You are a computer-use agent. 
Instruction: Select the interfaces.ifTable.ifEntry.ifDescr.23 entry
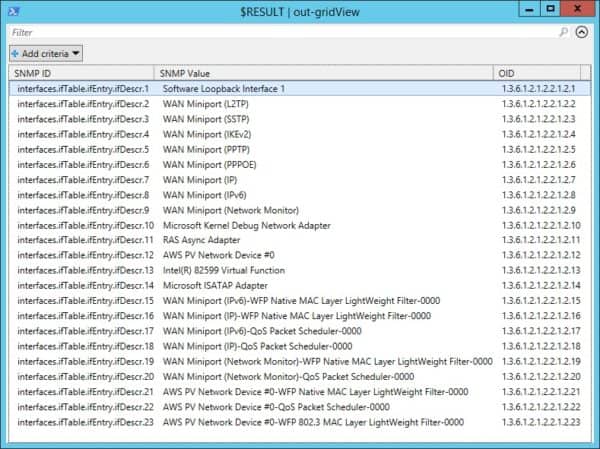click(x=83, y=422)
